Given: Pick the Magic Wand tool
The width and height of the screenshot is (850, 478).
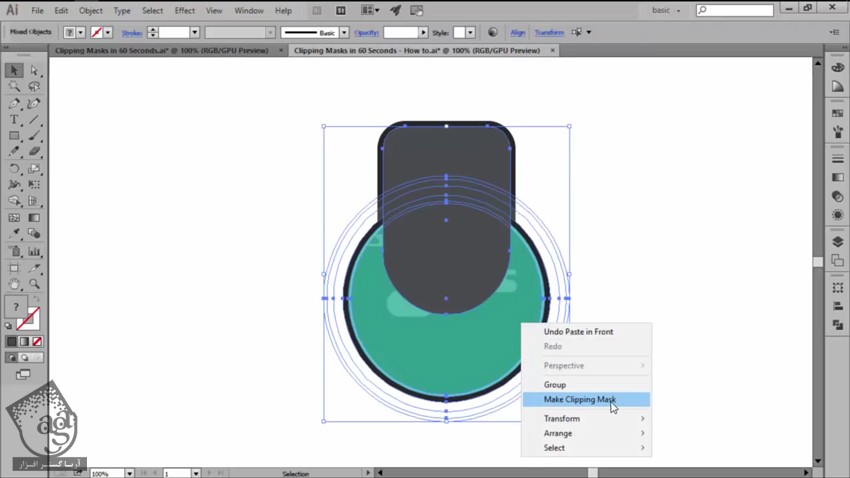Looking at the screenshot, I should pos(14,87).
